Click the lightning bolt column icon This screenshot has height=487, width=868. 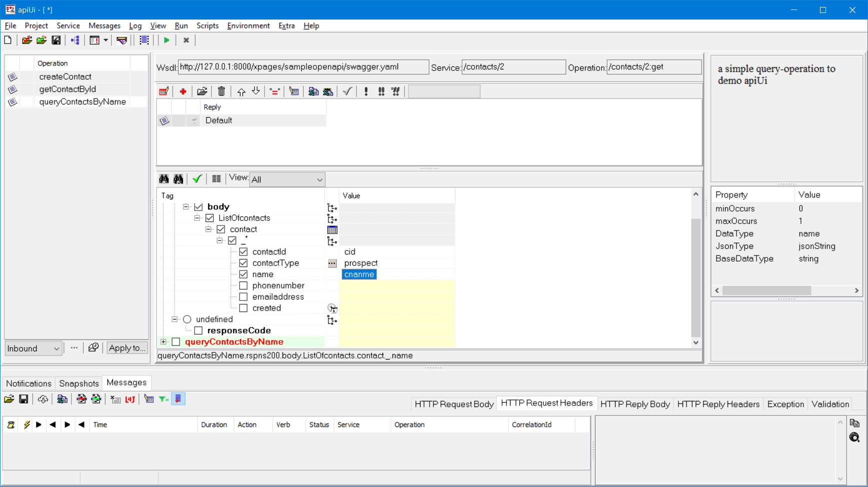[x=26, y=425]
